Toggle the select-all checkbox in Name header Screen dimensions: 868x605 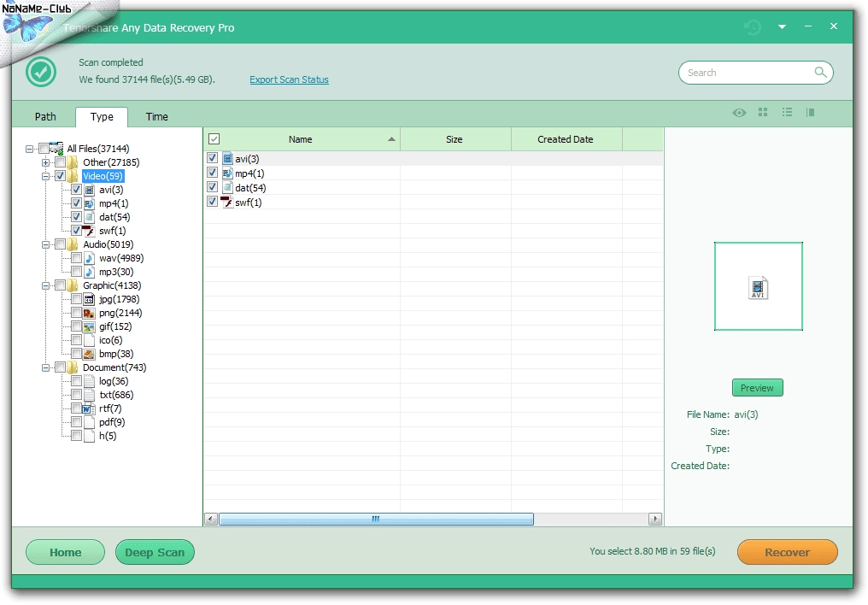[214, 139]
